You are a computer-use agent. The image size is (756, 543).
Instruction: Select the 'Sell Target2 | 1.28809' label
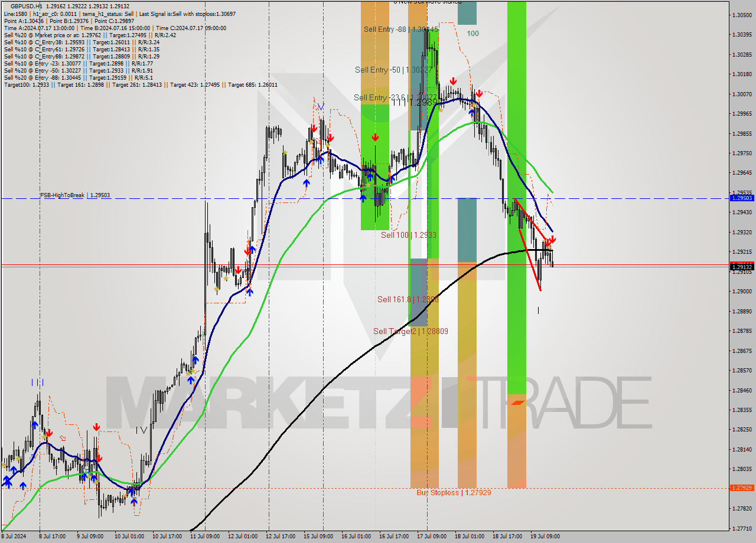coord(410,331)
